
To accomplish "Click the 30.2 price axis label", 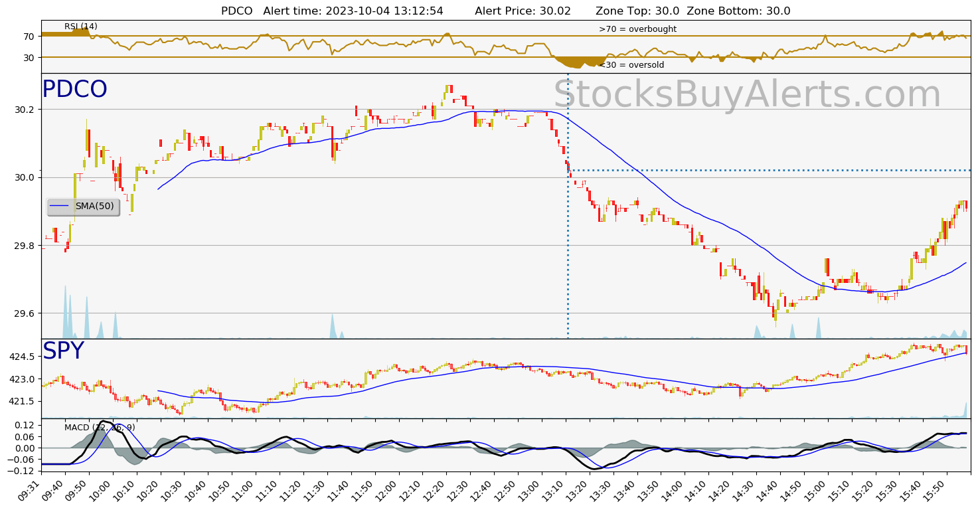I will (x=25, y=110).
